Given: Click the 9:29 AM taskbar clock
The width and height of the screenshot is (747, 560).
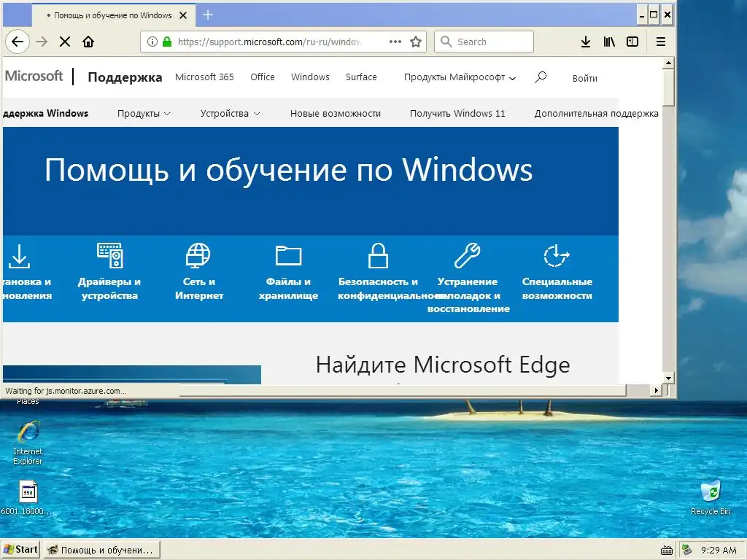Looking at the screenshot, I should (719, 550).
